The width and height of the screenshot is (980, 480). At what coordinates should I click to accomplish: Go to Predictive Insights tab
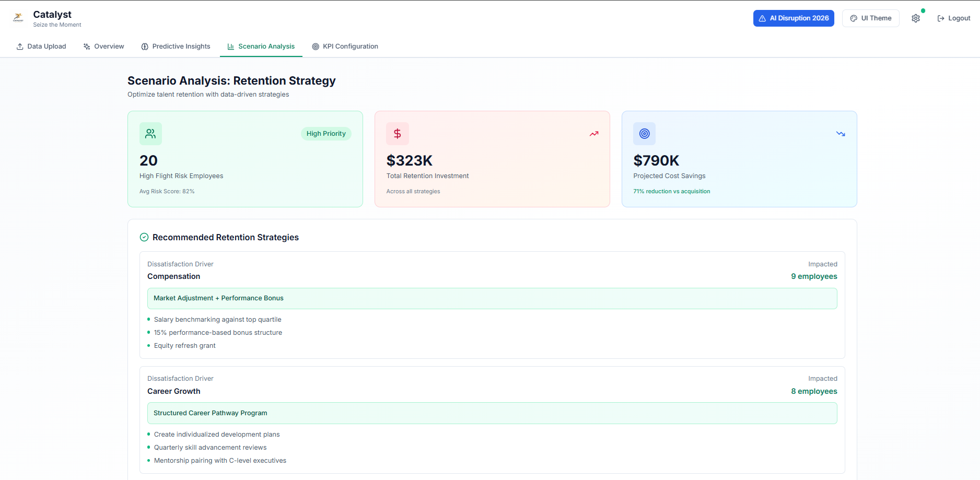click(x=176, y=46)
